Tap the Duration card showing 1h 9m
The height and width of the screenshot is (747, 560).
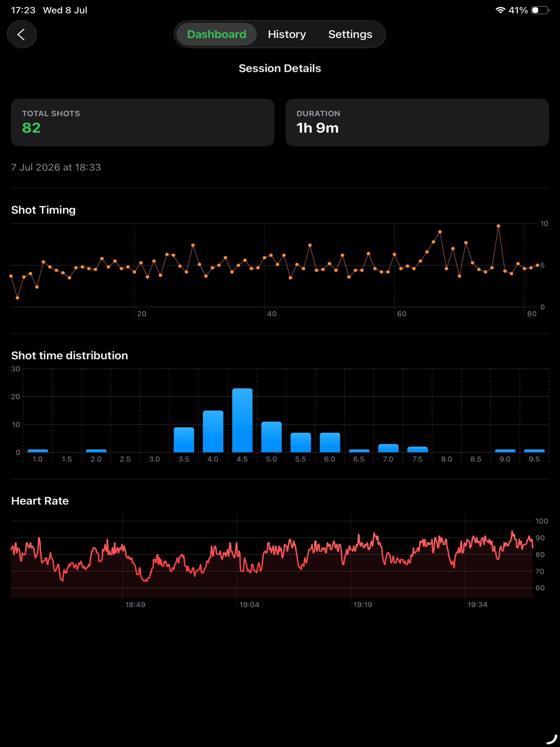(x=417, y=122)
